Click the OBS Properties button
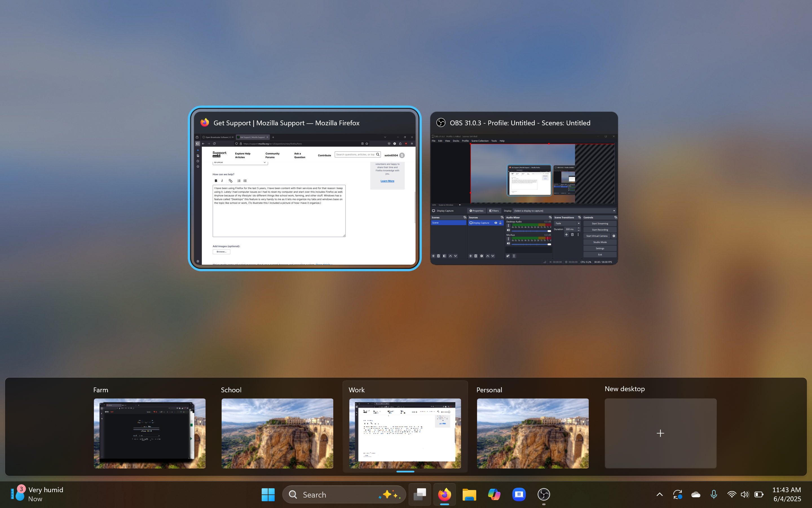The image size is (812, 508). [x=476, y=211]
